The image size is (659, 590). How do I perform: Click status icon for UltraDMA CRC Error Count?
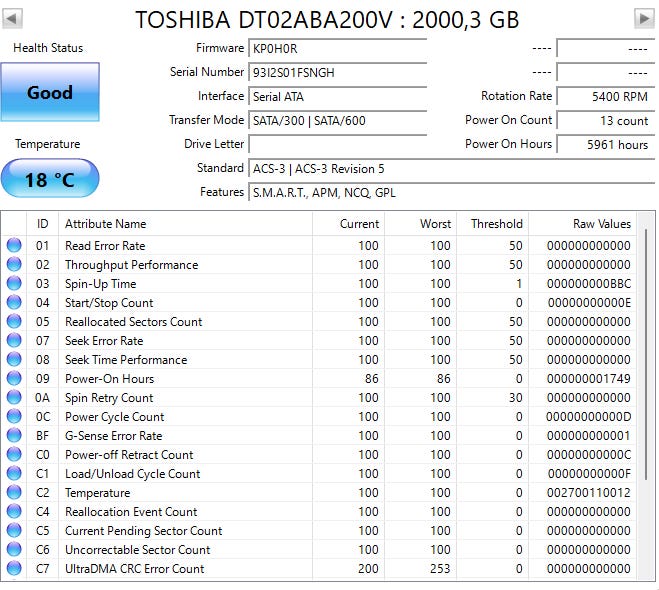pos(14,568)
